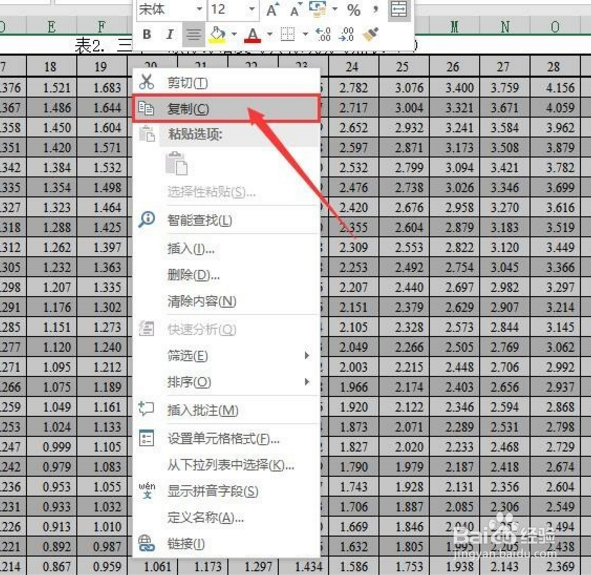Image resolution: width=591 pixels, height=575 pixels.
Task: Open 设置单元格格式(F)... dialog
Action: point(226,438)
